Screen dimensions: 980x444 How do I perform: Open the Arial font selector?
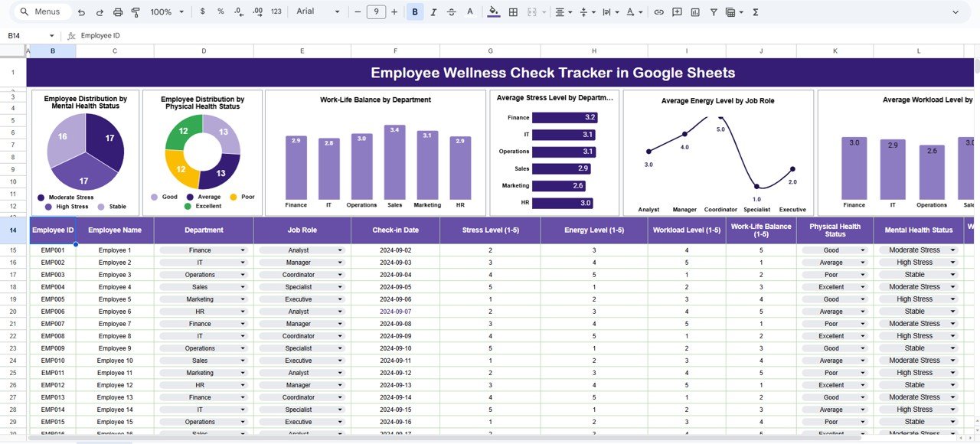click(316, 11)
